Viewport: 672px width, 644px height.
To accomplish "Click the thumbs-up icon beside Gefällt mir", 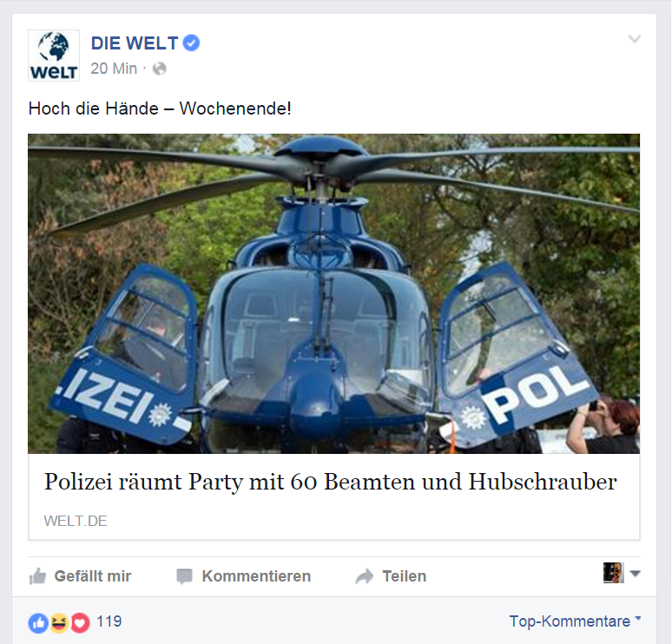I will 37,576.
